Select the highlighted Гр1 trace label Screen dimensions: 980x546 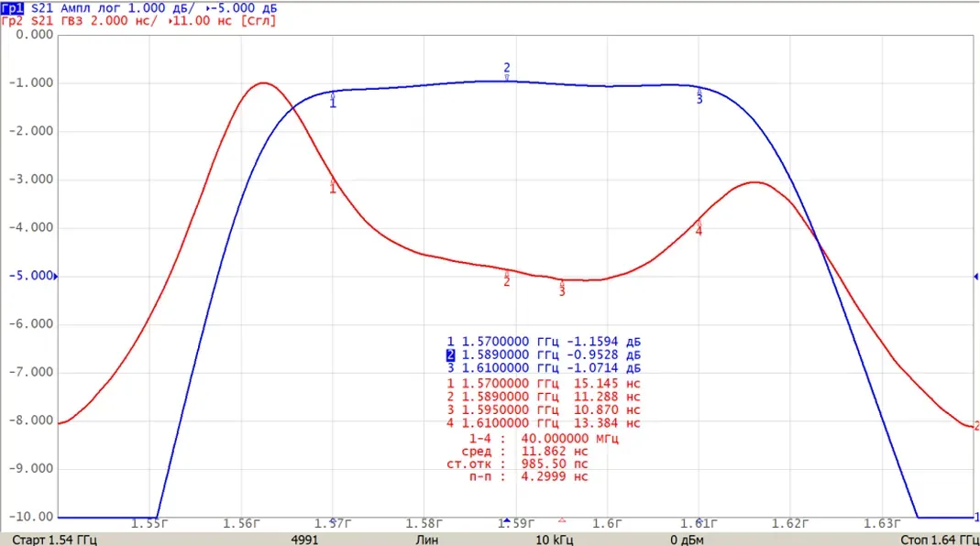(x=12, y=8)
